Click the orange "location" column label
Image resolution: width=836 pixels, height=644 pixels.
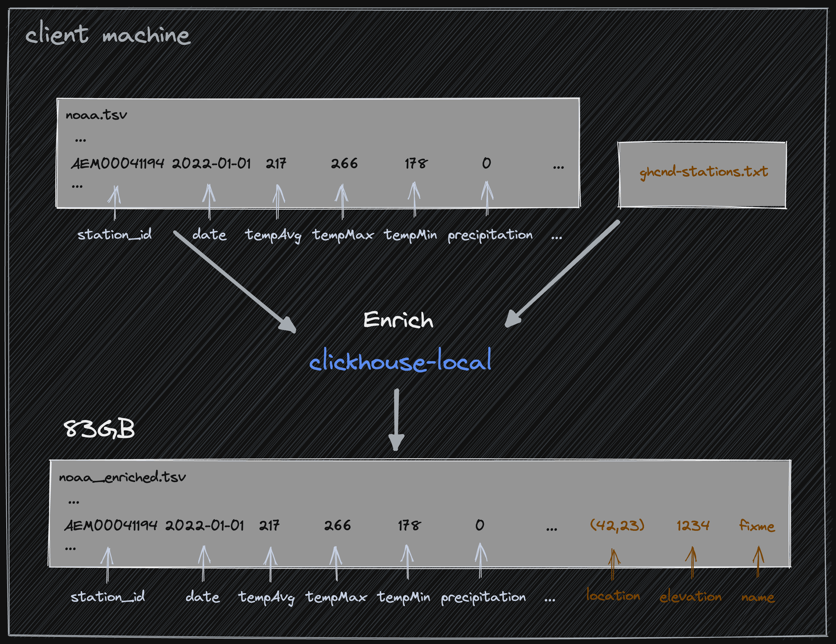point(613,595)
